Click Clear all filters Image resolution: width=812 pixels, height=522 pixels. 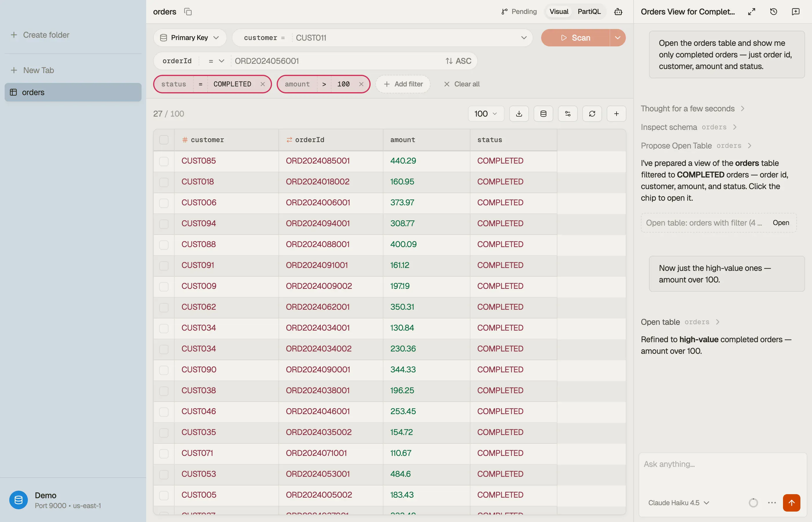[x=462, y=84]
